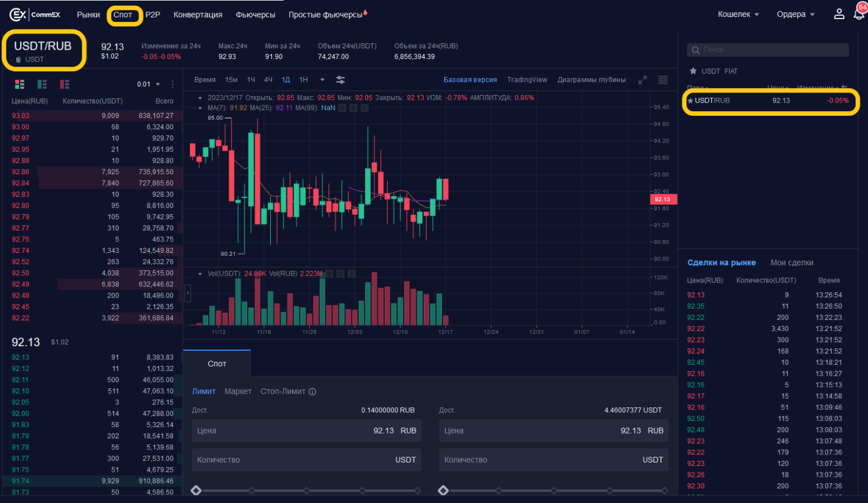Select the Стоп-Лимит order type
The height and width of the screenshot is (503, 868).
pyautogui.click(x=283, y=392)
